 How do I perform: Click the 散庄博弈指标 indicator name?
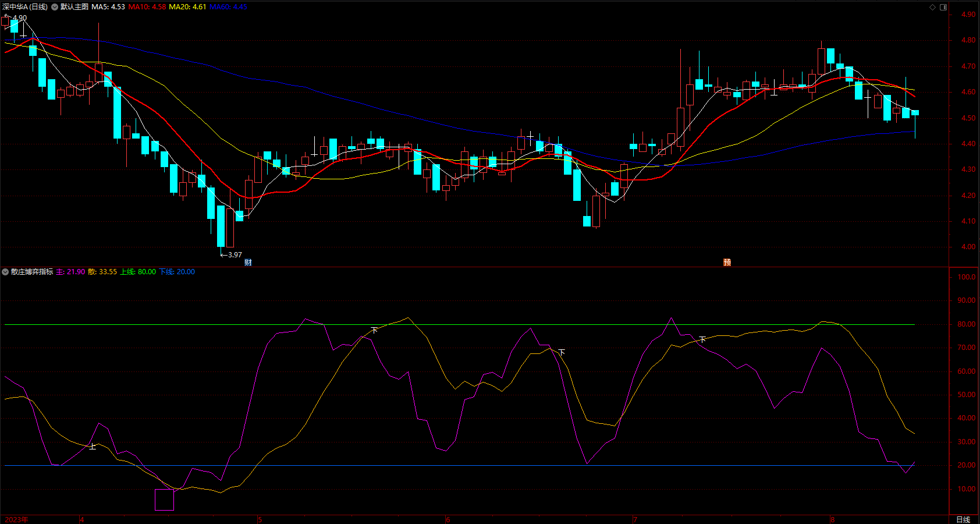(x=32, y=272)
